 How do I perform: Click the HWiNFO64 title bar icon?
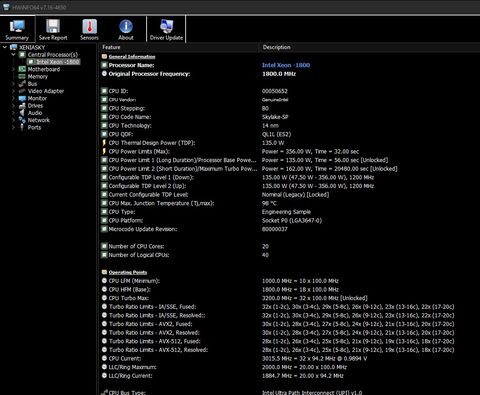pos(5,7)
